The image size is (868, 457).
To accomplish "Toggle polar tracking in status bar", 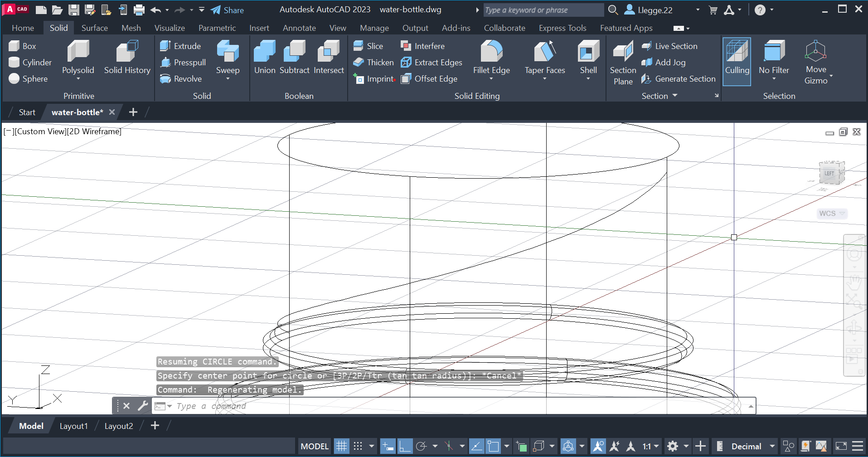I will tap(421, 446).
